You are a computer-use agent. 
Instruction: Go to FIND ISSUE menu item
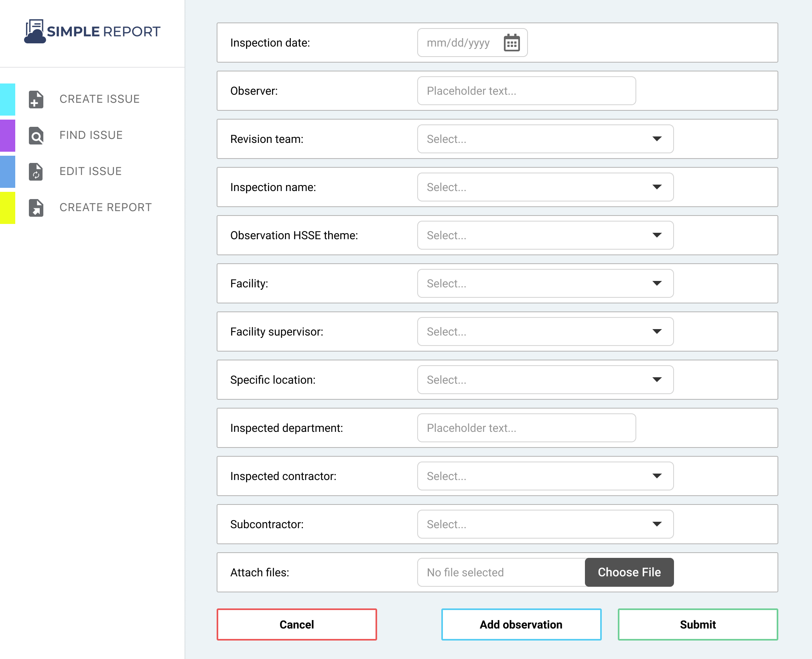91,135
